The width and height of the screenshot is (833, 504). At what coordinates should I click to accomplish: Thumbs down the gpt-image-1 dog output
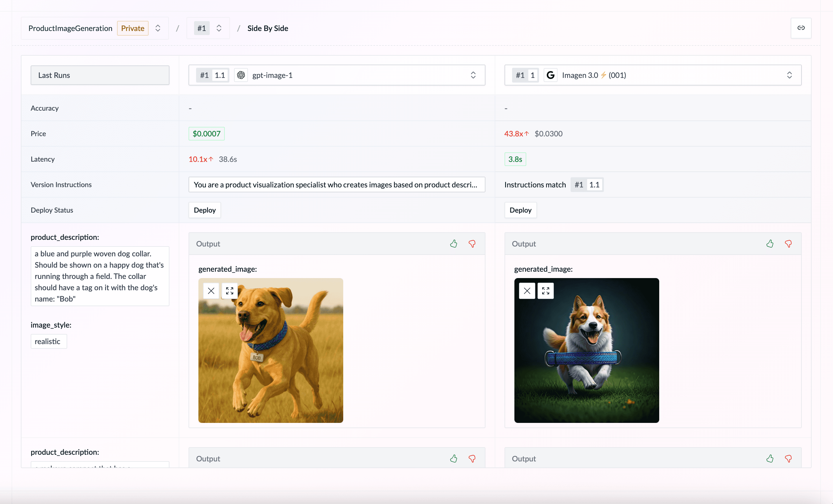pos(472,244)
